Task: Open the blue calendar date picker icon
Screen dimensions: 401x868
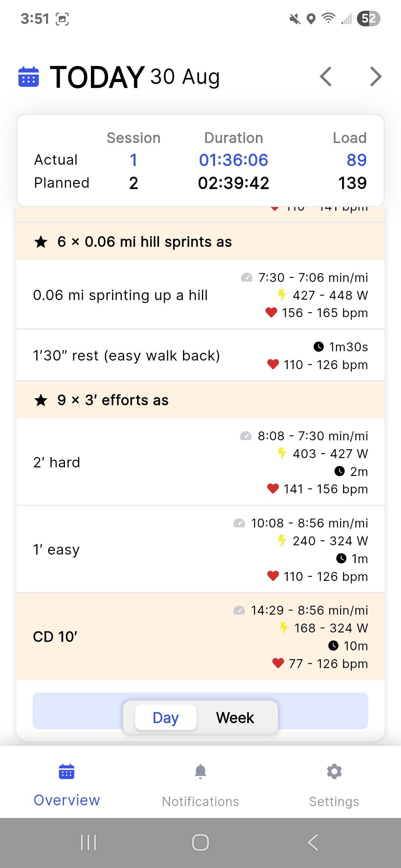Action: point(29,77)
